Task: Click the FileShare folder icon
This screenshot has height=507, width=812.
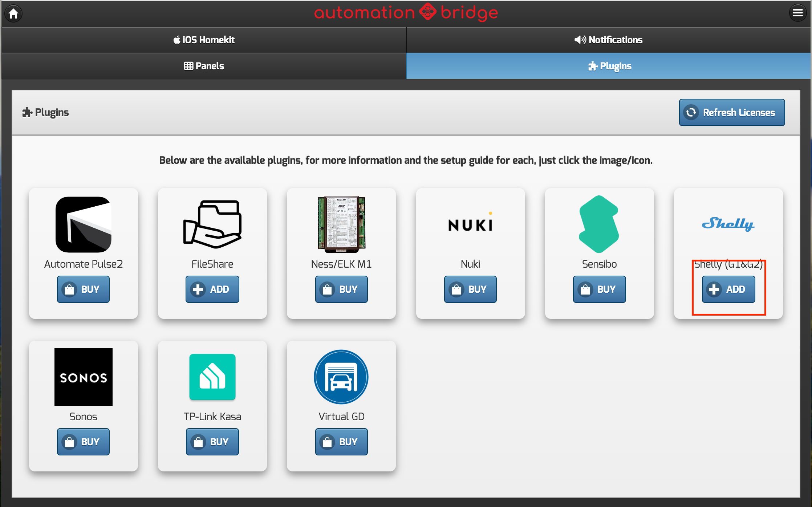Action: (x=212, y=224)
